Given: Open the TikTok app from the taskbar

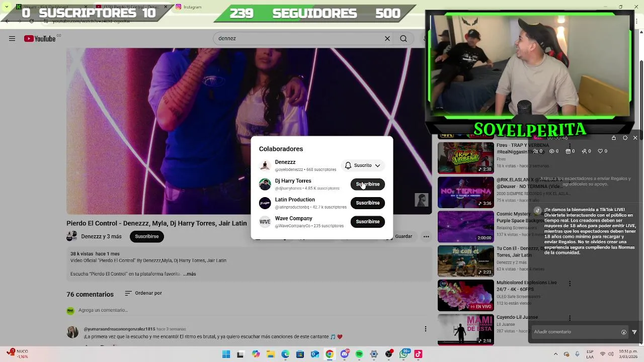Looking at the screenshot, I should point(418,354).
